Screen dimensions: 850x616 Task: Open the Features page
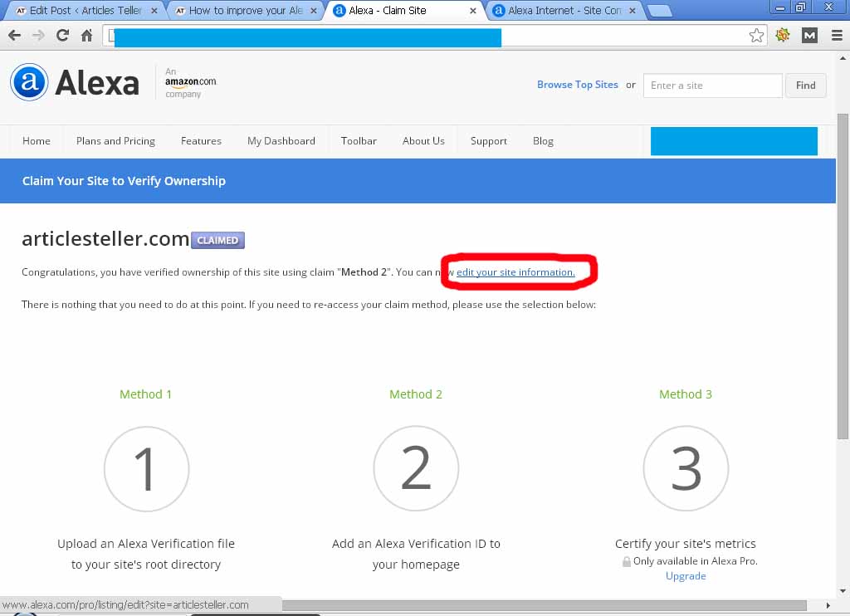click(x=201, y=141)
